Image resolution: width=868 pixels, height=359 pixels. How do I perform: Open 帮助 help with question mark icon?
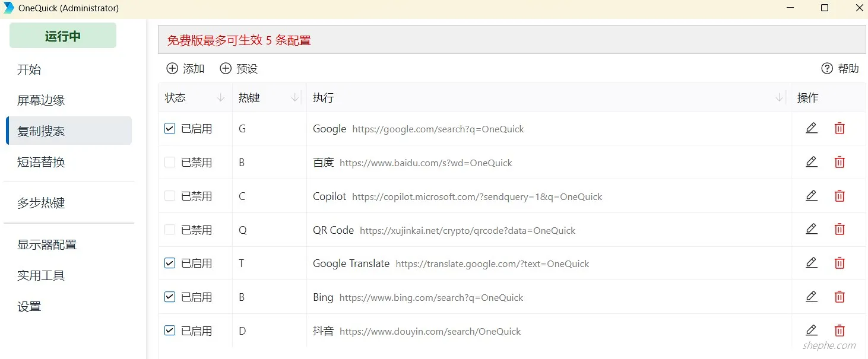point(840,69)
